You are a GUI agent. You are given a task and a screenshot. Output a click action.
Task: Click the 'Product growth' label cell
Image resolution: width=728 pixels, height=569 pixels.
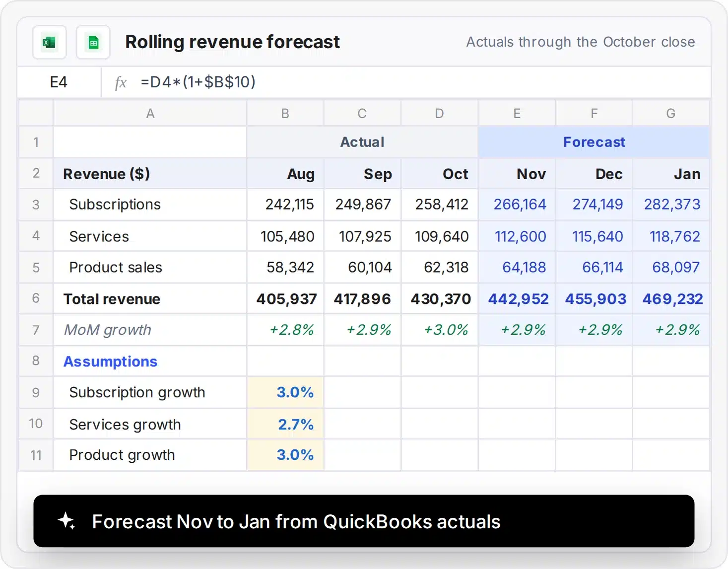click(x=150, y=455)
